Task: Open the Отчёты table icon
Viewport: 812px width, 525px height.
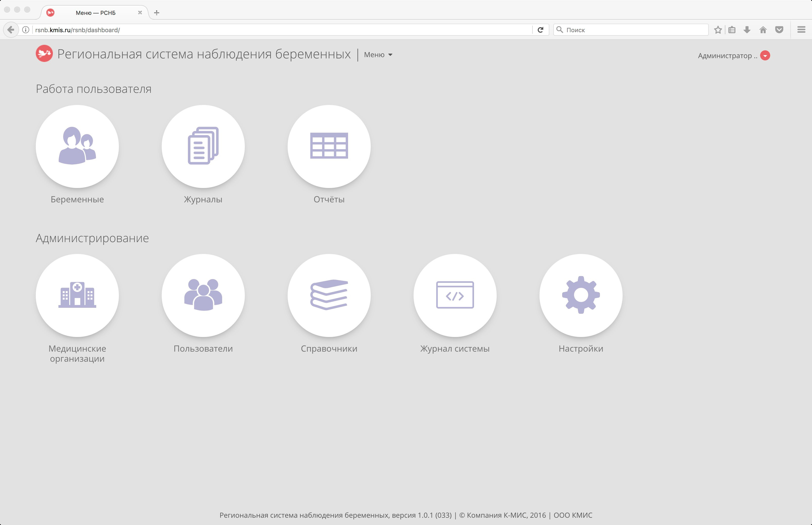Action: tap(329, 146)
